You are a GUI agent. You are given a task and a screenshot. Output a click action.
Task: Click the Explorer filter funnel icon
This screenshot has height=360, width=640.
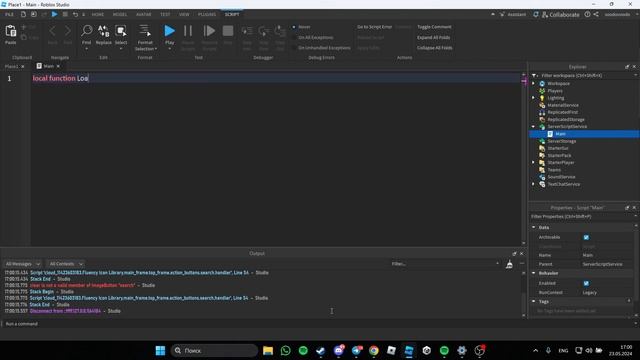coord(534,76)
